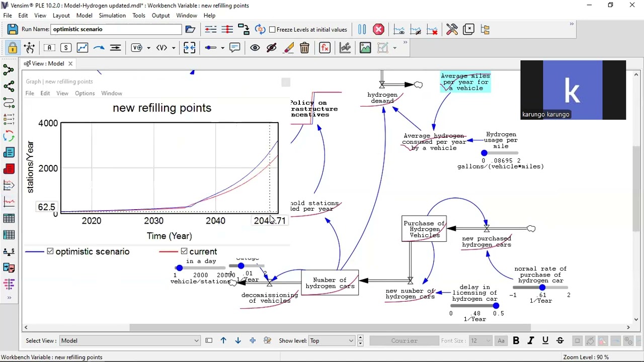Open the Equations fx tool
This screenshot has width=644, height=362.
325,48
